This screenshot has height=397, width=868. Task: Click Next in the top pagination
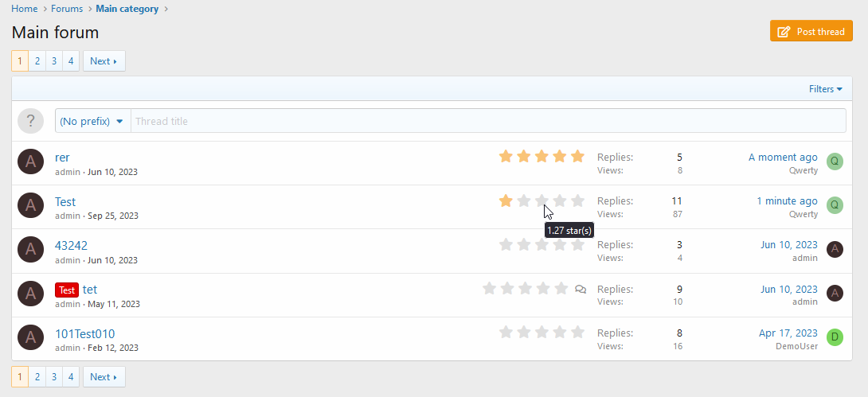pyautogui.click(x=104, y=61)
